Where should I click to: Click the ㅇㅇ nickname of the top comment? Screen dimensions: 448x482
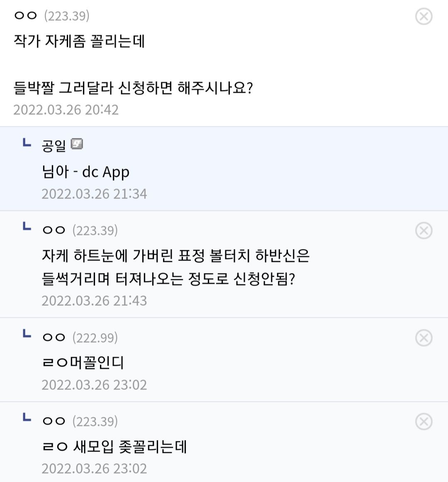click(x=26, y=16)
